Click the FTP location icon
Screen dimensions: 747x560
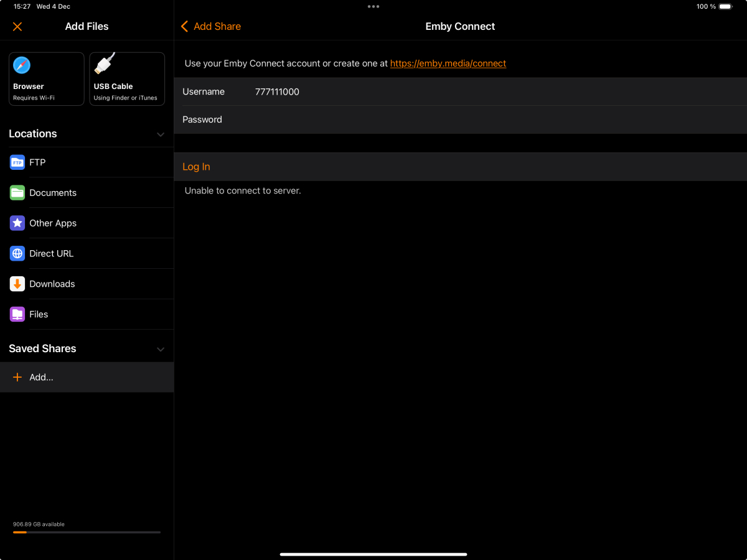point(17,162)
